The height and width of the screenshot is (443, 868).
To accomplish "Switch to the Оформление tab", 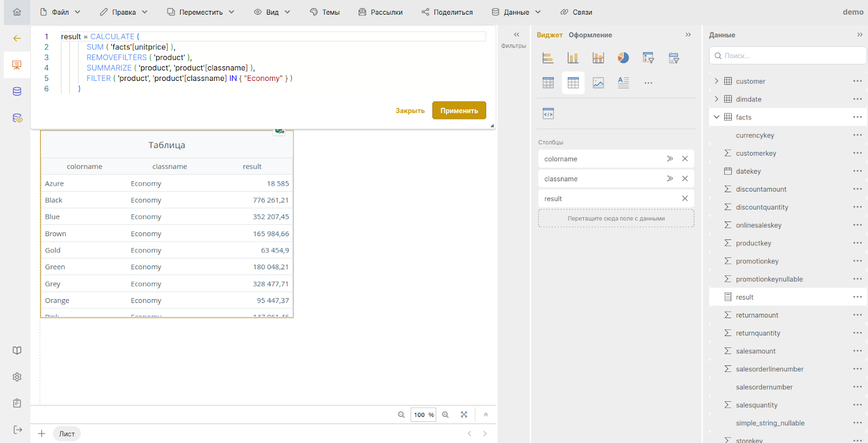I will click(x=590, y=35).
